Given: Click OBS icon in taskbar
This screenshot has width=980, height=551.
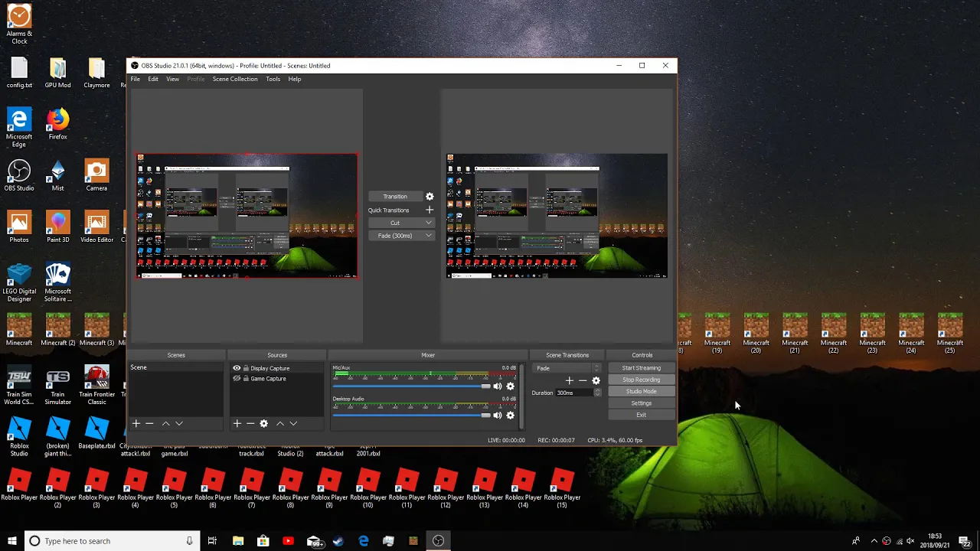Looking at the screenshot, I should pos(438,541).
